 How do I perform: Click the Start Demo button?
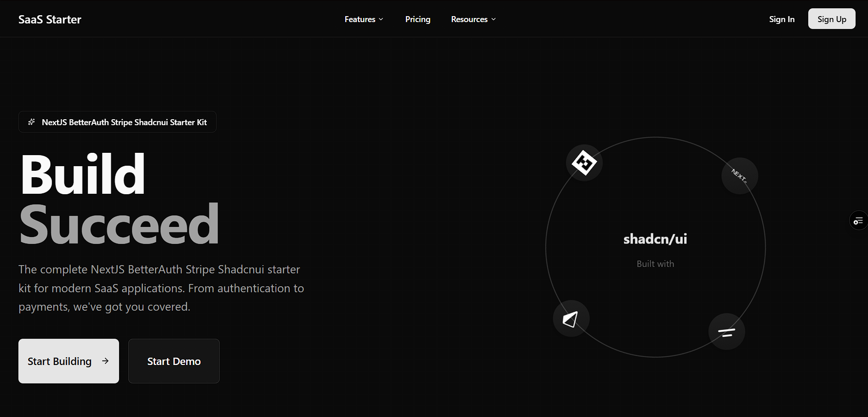[173, 361]
